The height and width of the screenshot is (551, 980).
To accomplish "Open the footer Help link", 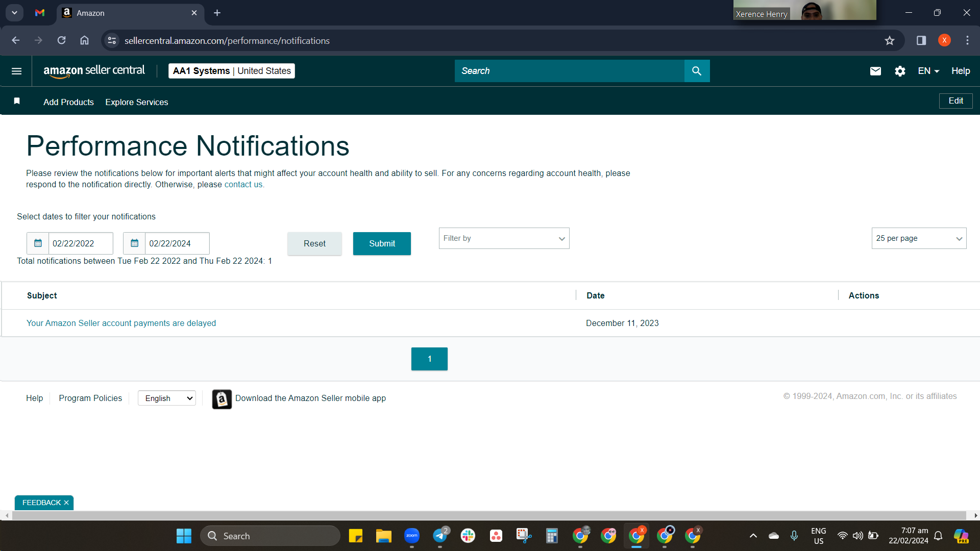I will (x=34, y=398).
